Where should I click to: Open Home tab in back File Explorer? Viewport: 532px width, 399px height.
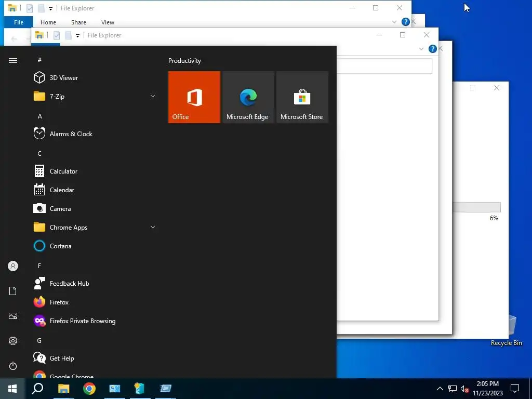[48, 22]
